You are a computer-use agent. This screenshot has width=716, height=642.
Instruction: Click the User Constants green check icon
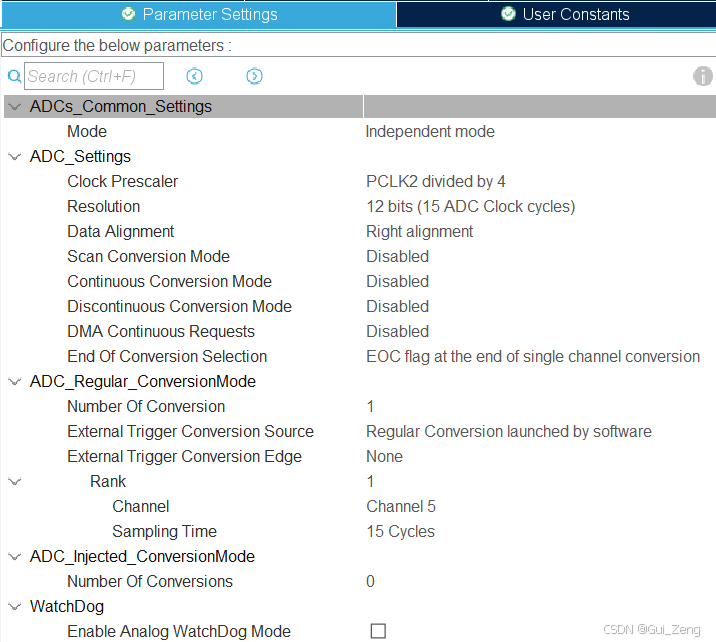pyautogui.click(x=508, y=14)
